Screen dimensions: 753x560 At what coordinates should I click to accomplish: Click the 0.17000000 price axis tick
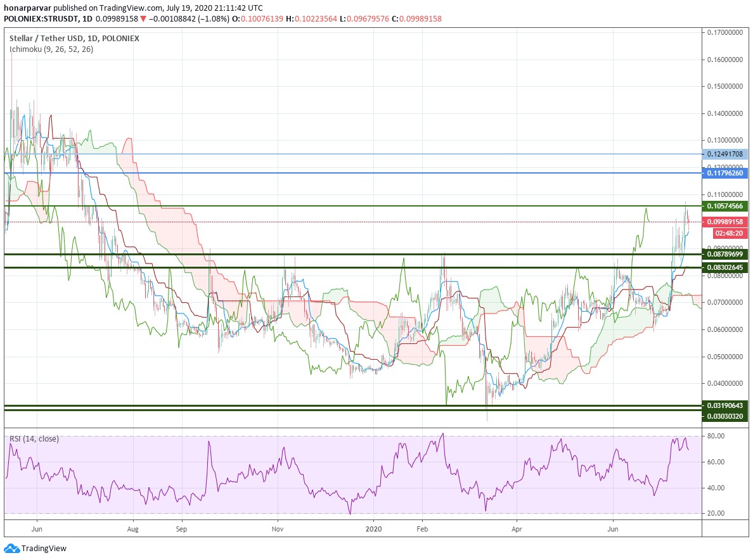(725, 32)
